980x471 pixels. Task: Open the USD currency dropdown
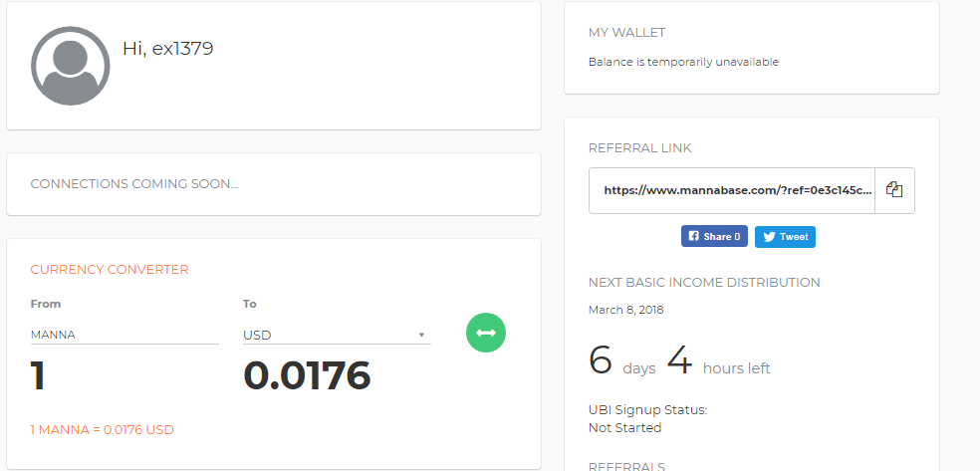(x=337, y=335)
